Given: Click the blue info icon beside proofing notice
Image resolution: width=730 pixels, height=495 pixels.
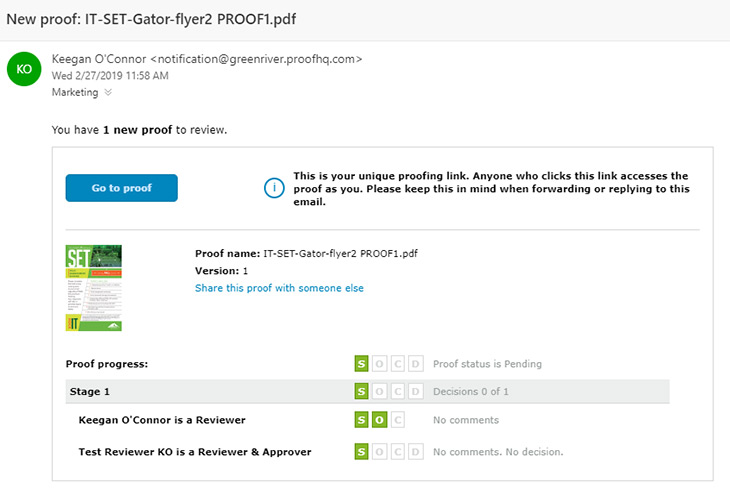Looking at the screenshot, I should [274, 188].
